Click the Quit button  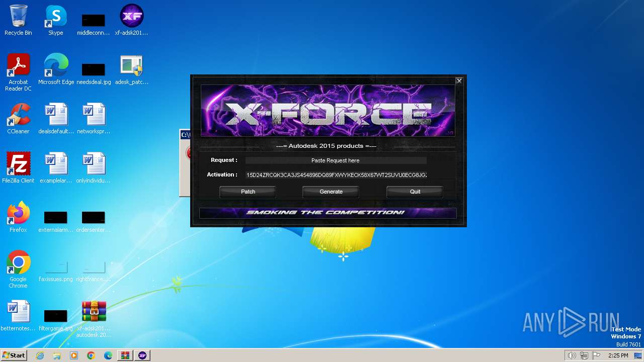click(415, 192)
